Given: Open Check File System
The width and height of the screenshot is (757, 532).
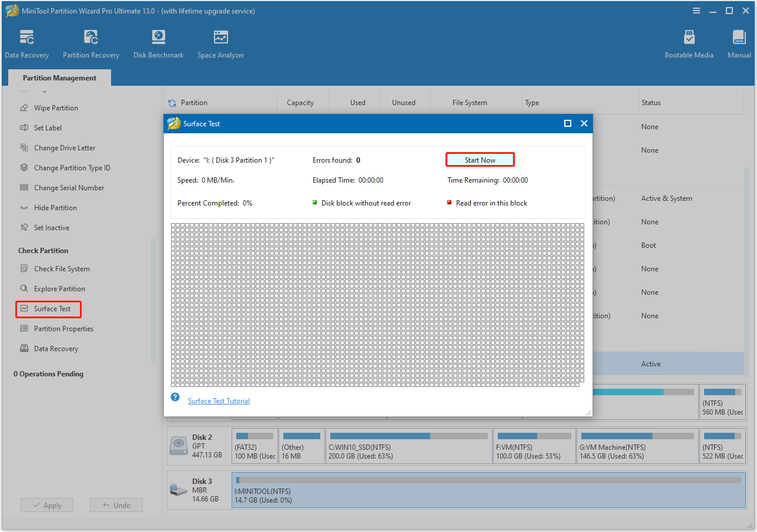Looking at the screenshot, I should coord(61,268).
